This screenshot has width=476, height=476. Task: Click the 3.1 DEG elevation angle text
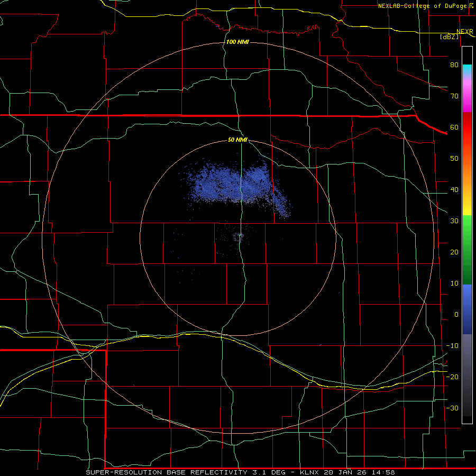point(268,472)
